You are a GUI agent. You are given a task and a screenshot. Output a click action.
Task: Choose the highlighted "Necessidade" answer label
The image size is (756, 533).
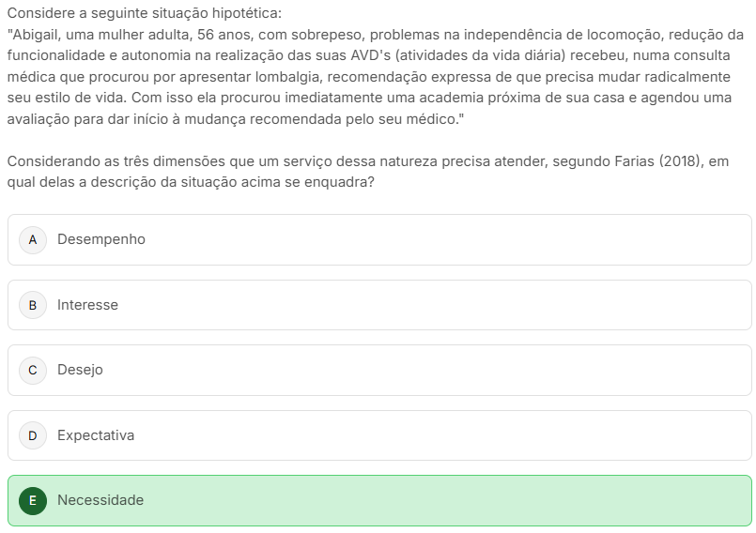pos(100,500)
